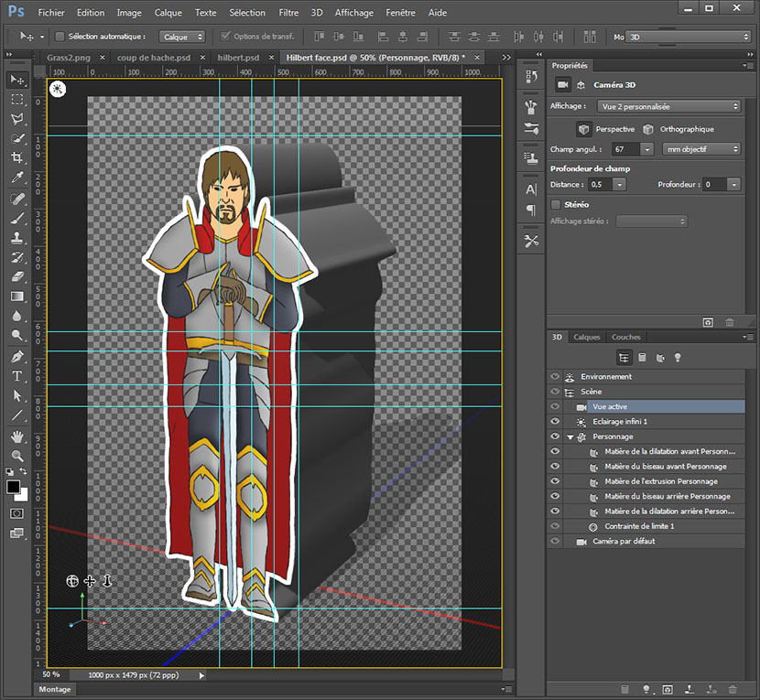Select the Path Selection tool
This screenshot has width=760, height=700.
(17, 396)
